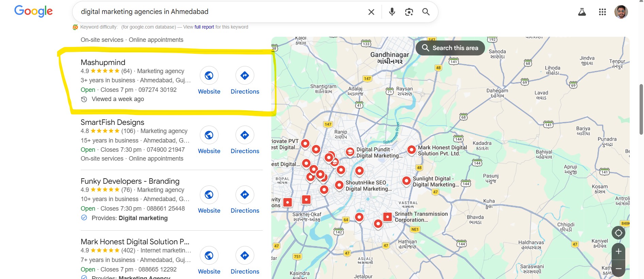The image size is (644, 279).
Task: Click Dahegam label on the map
Action: click(x=497, y=93)
